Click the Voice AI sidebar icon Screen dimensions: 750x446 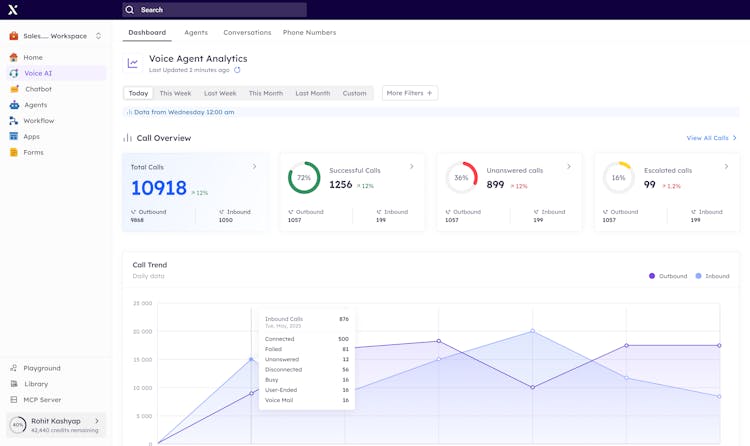[x=14, y=73]
